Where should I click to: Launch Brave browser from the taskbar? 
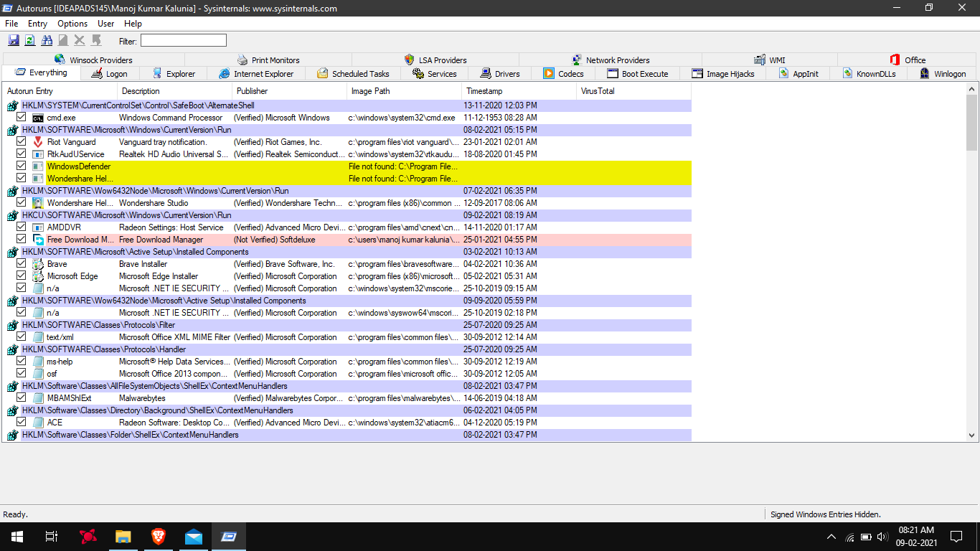tap(158, 537)
